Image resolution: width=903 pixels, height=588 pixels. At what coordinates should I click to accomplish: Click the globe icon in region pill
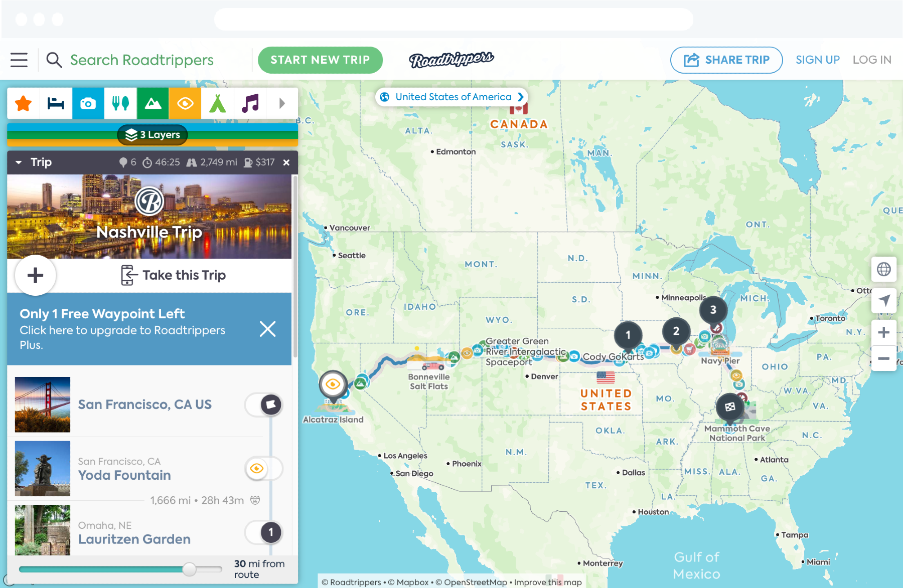[385, 97]
